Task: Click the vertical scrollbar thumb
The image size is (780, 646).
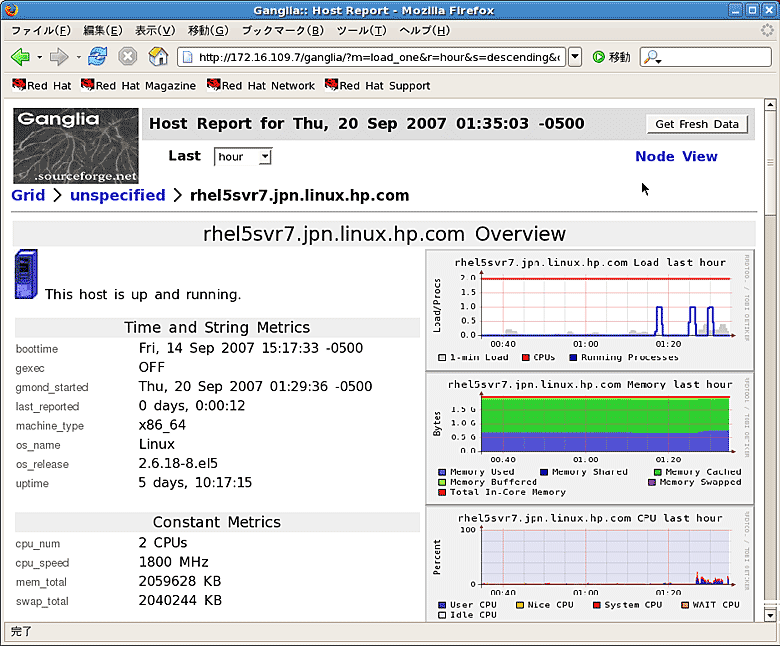Action: pos(770,163)
